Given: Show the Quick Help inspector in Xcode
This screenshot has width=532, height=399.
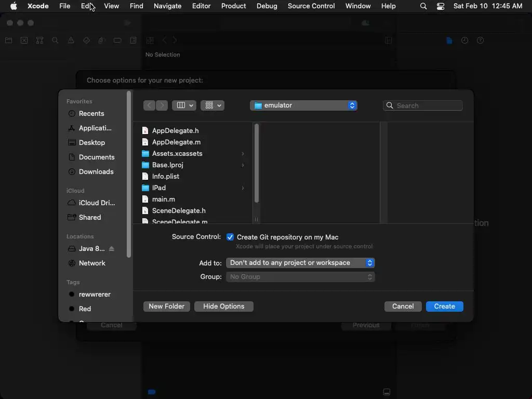Looking at the screenshot, I should pyautogui.click(x=480, y=41).
